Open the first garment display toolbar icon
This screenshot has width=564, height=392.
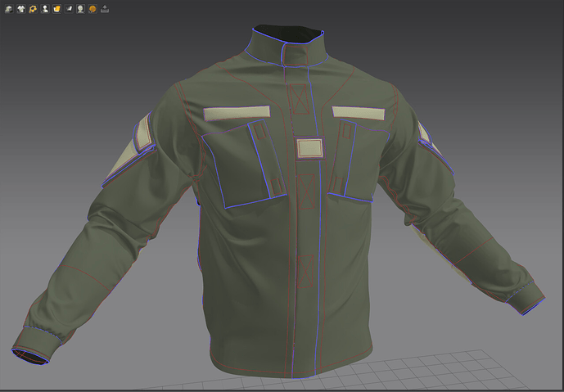coord(9,9)
